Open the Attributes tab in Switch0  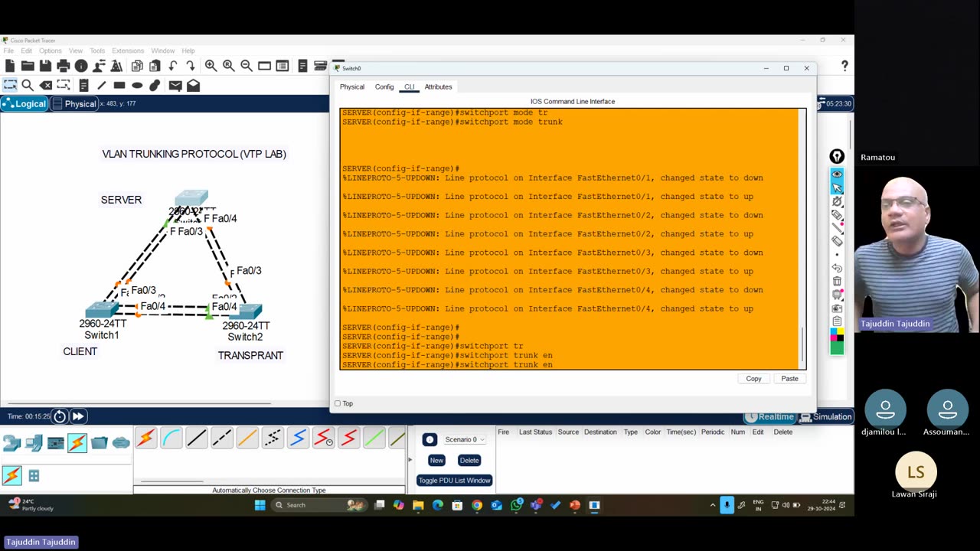439,86
